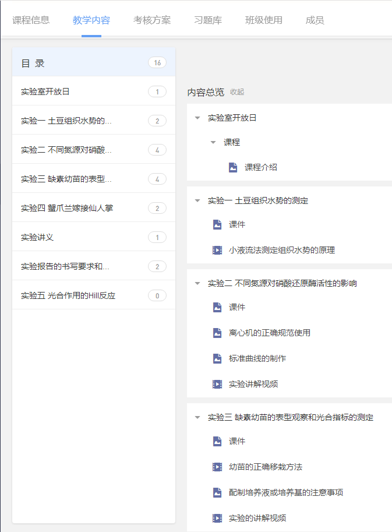The image size is (392, 532).
Task: Switch to the 考核方案 tab
Action: click(x=152, y=20)
